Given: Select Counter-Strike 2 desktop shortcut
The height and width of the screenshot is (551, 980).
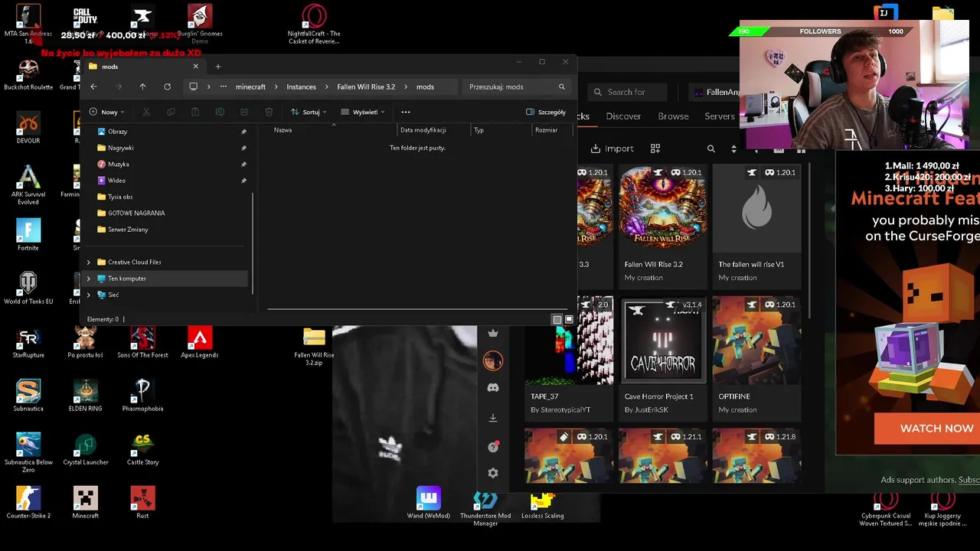Looking at the screenshot, I should (28, 502).
